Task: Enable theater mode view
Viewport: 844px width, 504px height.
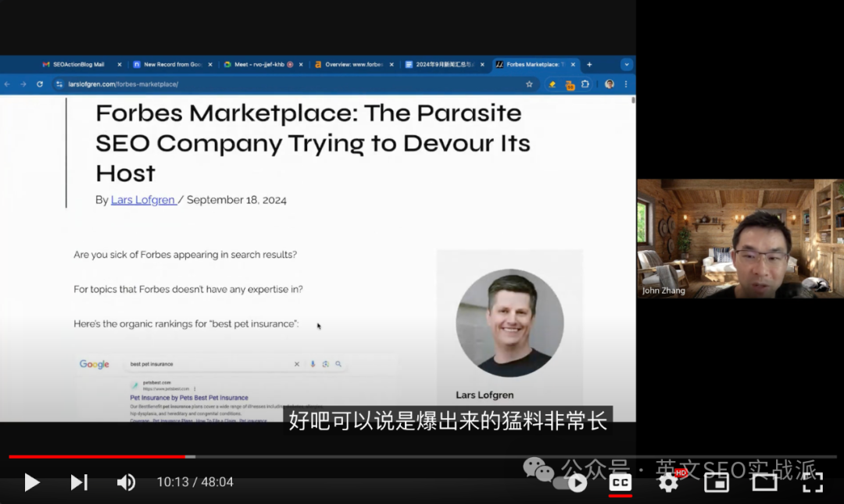Action: click(764, 482)
